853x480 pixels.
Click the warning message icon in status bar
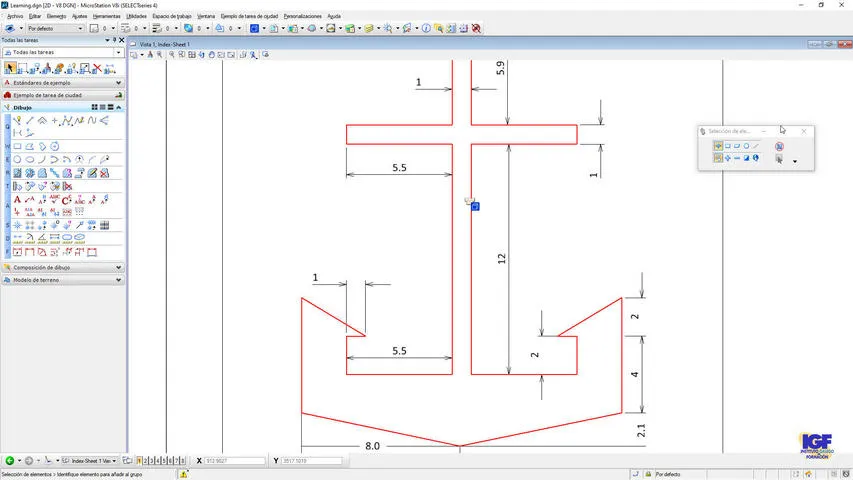tap(184, 475)
